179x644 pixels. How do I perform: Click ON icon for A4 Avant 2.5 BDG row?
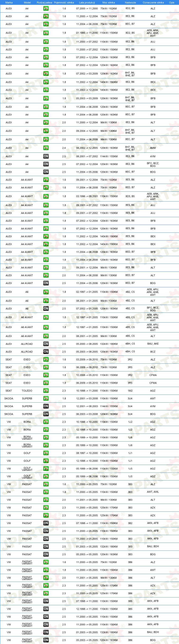click(46, 283)
